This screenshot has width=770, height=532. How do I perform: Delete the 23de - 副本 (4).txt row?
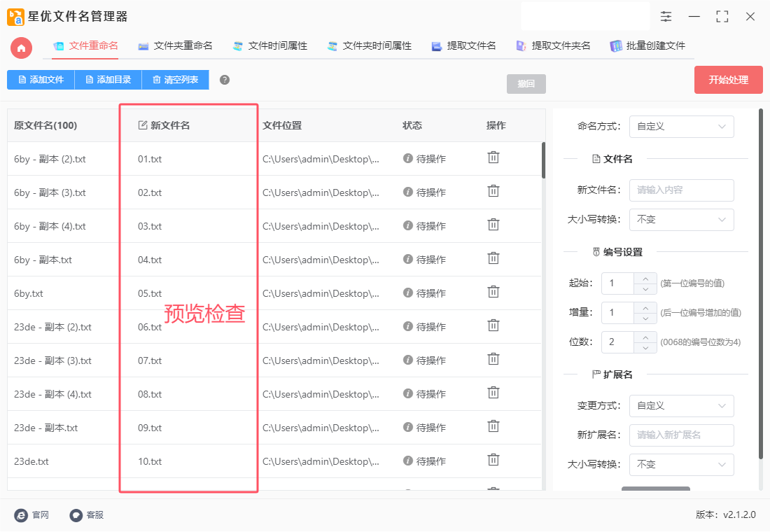[x=493, y=393]
